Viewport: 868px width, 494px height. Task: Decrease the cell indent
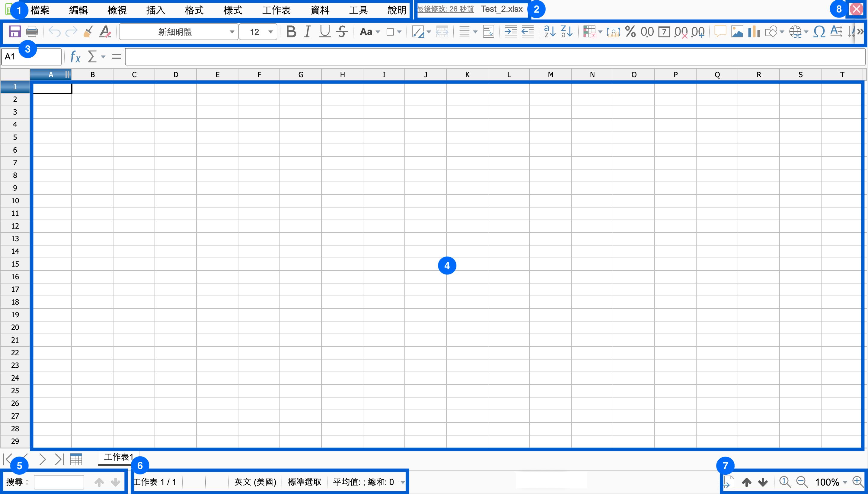[528, 32]
